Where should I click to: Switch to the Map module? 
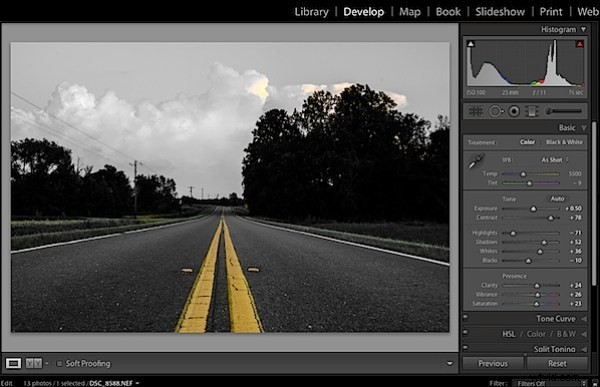tap(410, 12)
